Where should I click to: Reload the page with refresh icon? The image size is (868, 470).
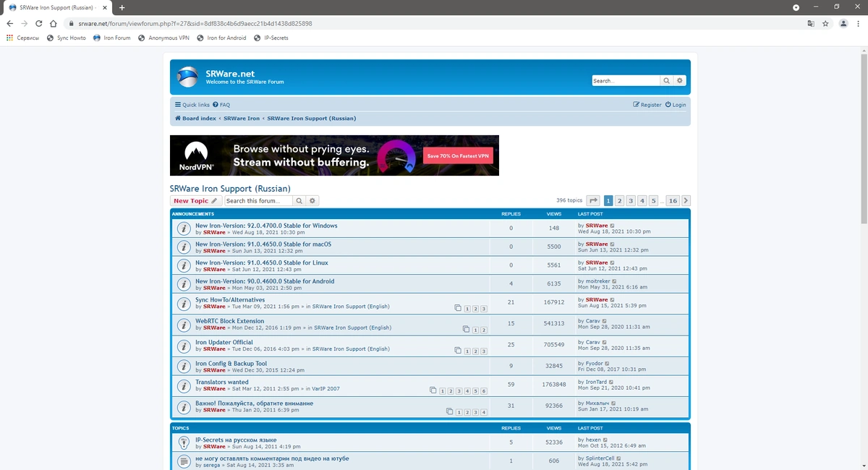point(39,23)
